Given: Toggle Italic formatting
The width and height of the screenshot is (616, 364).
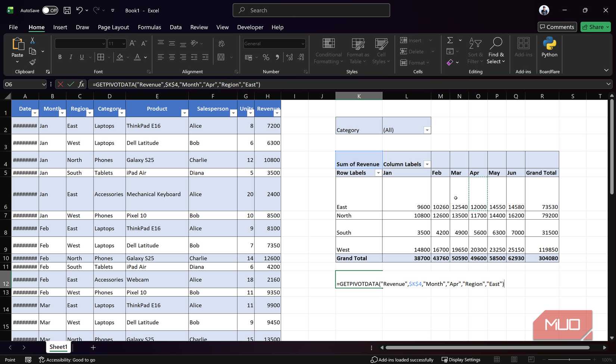Looking at the screenshot, I should coord(71,57).
